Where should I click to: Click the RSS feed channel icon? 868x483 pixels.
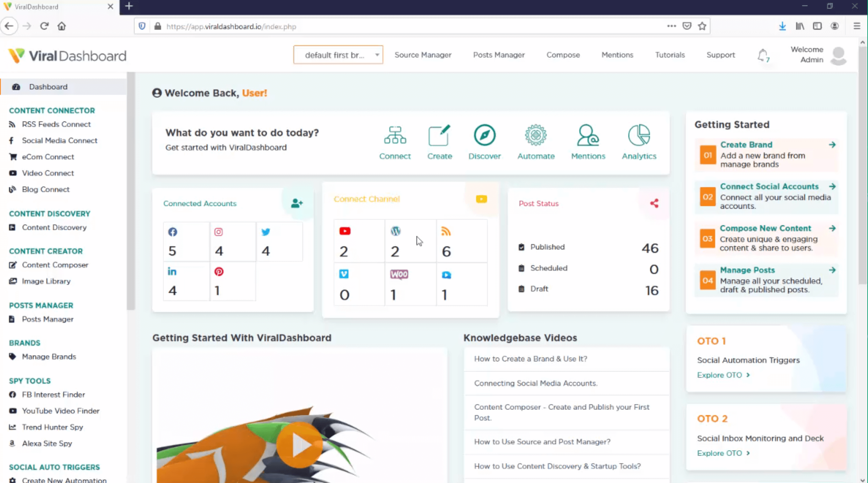(446, 231)
